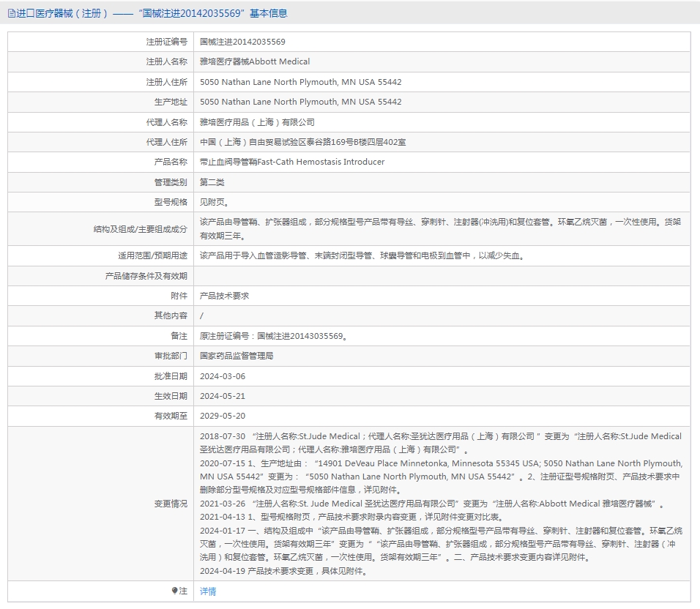Select expiry date 2029-05-20
The width and height of the screenshot is (700, 609).
click(223, 416)
